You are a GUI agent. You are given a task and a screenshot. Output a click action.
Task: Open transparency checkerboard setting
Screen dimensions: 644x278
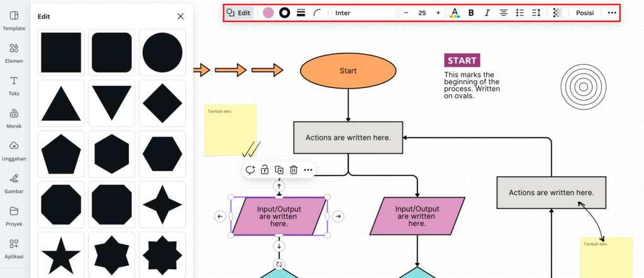click(x=557, y=13)
